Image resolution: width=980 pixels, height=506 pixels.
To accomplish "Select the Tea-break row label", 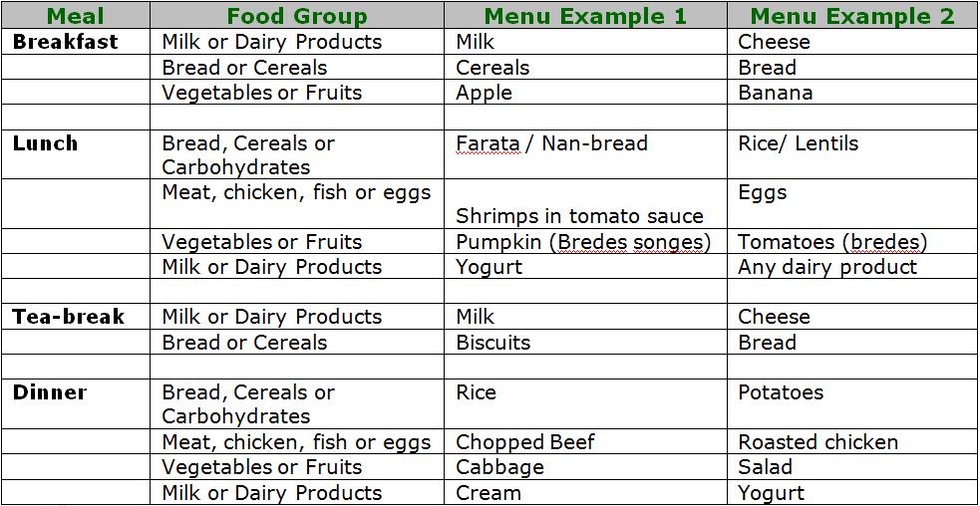I will coord(69,317).
